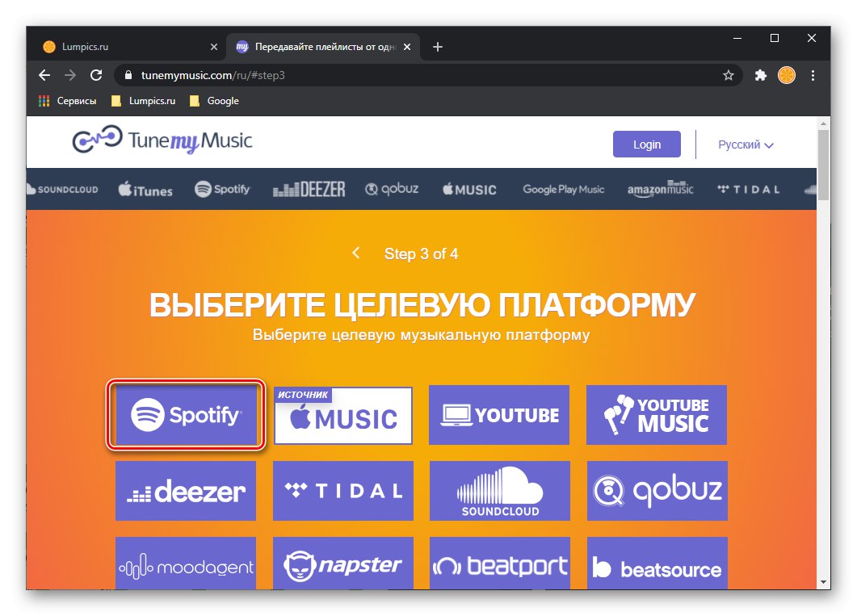Click the TIDAL logo in the banner
Image resolution: width=857 pixels, height=616 pixels.
coord(748,190)
